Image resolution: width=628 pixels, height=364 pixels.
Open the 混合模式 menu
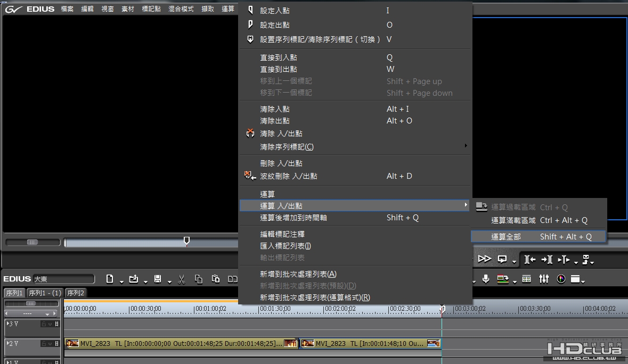pos(181,9)
